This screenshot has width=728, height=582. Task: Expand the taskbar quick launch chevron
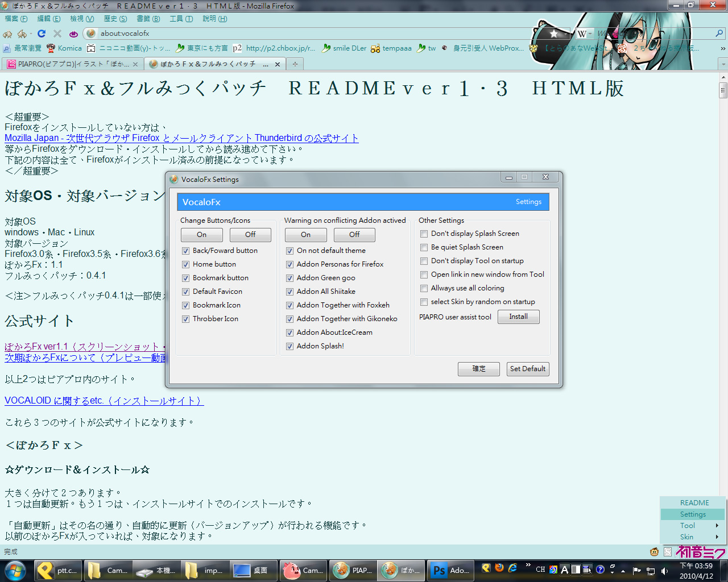click(528, 566)
